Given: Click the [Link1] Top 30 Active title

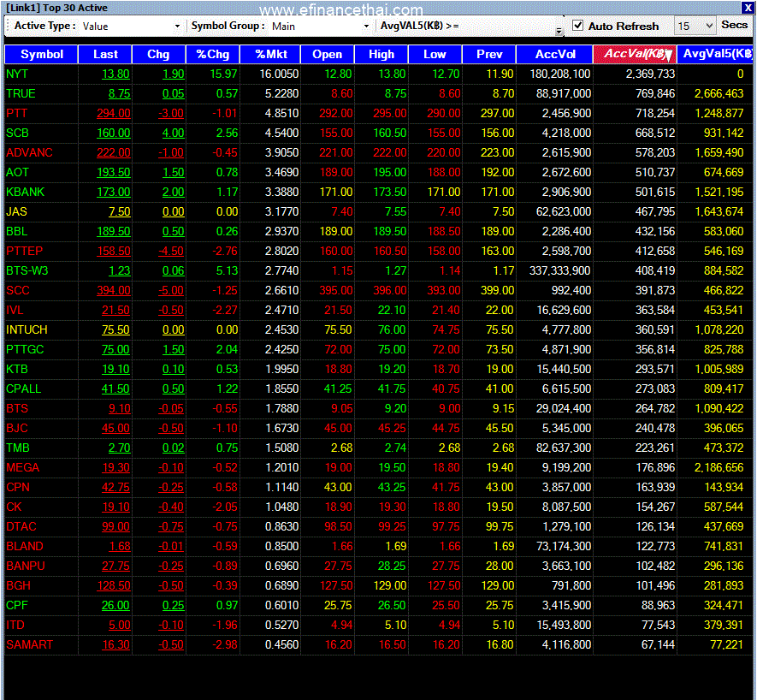Looking at the screenshot, I should coord(56,8).
